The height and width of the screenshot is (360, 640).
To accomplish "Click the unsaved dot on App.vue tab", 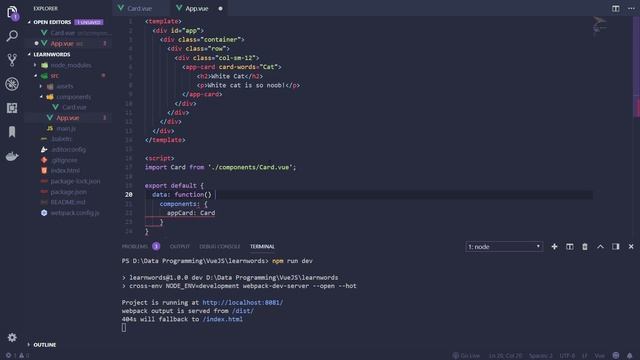I will coord(220,9).
